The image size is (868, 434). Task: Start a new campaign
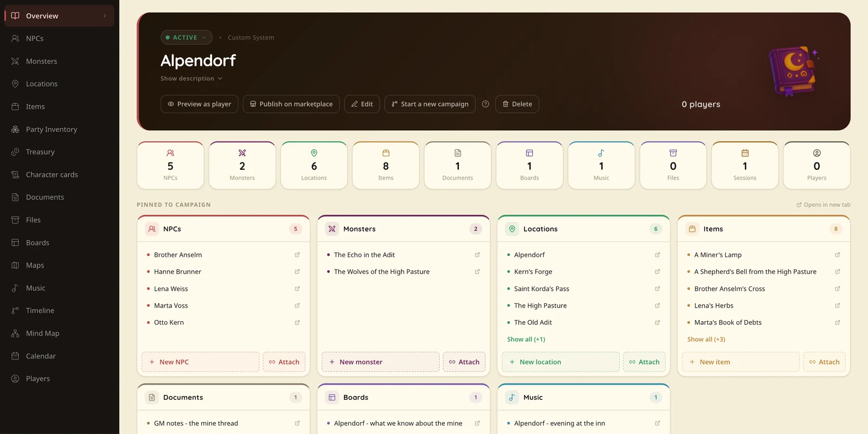(430, 104)
